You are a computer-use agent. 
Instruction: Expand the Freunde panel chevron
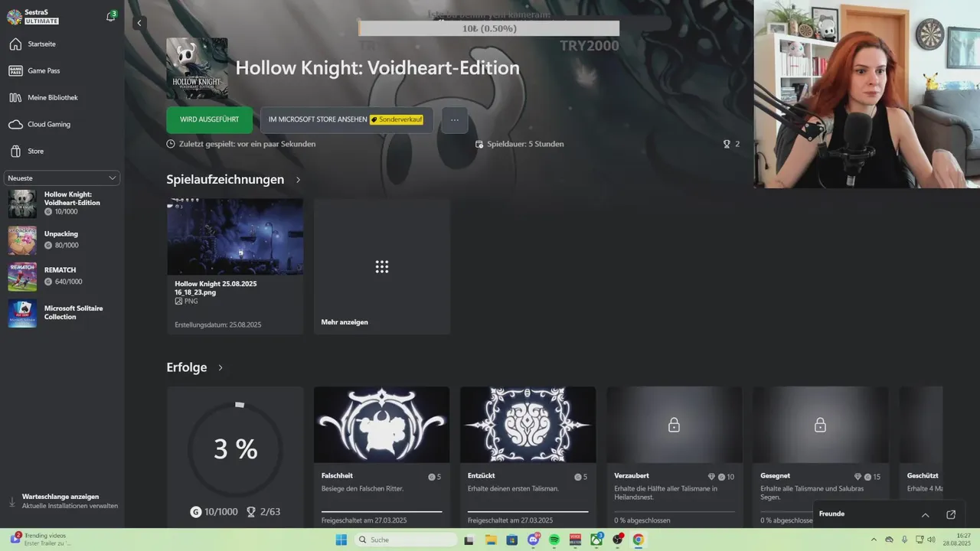coord(925,514)
